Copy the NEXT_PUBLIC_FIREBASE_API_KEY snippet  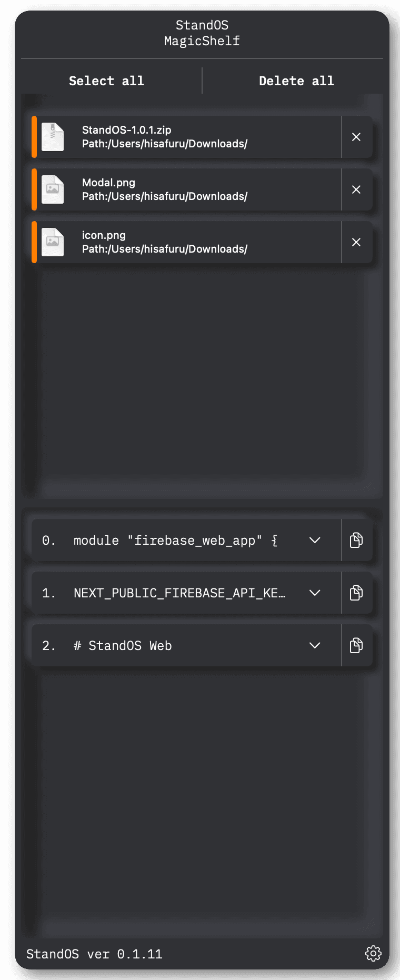click(x=356, y=593)
